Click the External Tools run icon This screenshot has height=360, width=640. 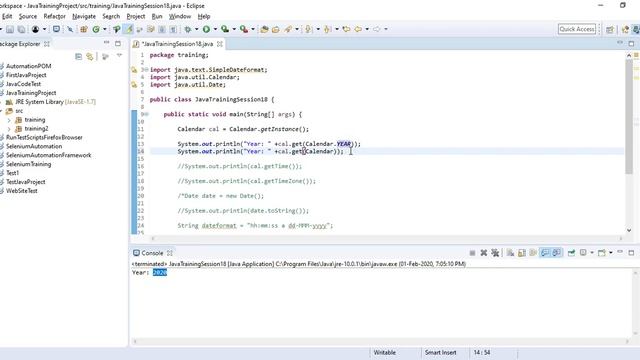pyautogui.click(x=244, y=29)
